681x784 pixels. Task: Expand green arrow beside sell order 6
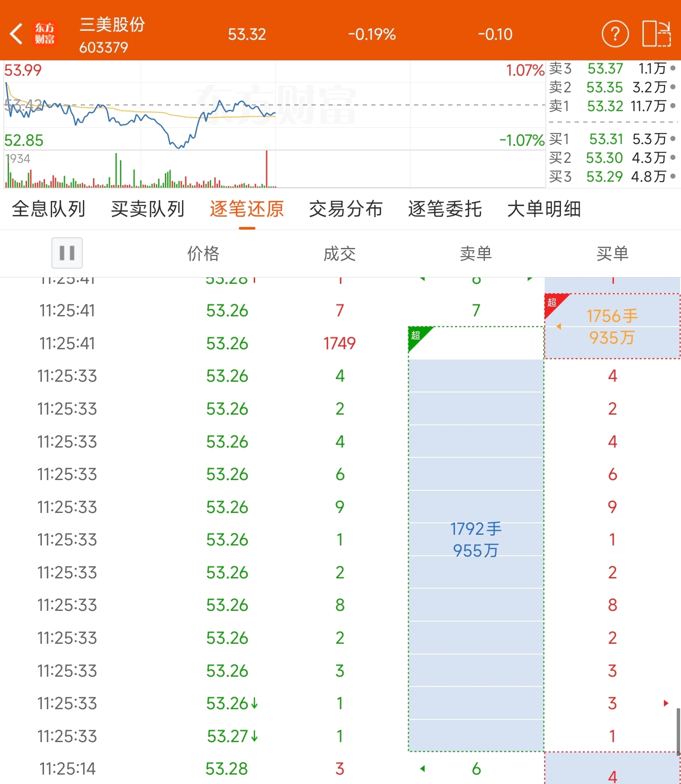point(423,769)
